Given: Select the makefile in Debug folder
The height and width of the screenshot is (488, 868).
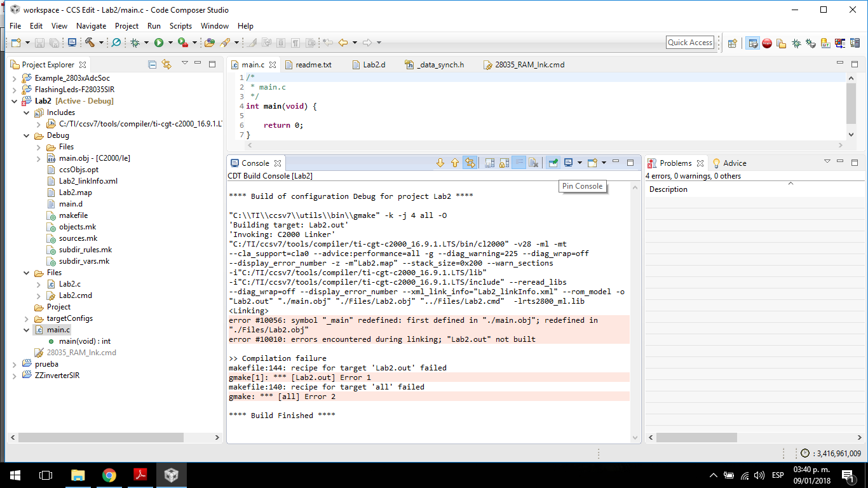Looking at the screenshot, I should coord(73,215).
